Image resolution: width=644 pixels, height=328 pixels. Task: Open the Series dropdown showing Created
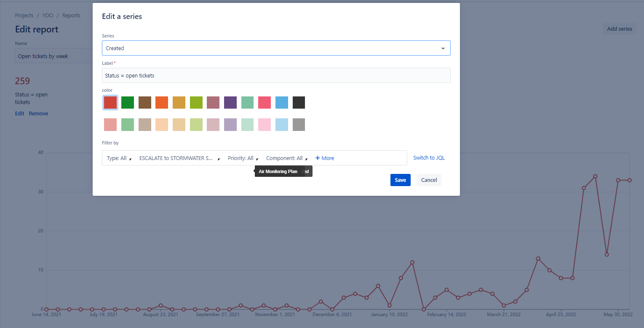pyautogui.click(x=276, y=48)
